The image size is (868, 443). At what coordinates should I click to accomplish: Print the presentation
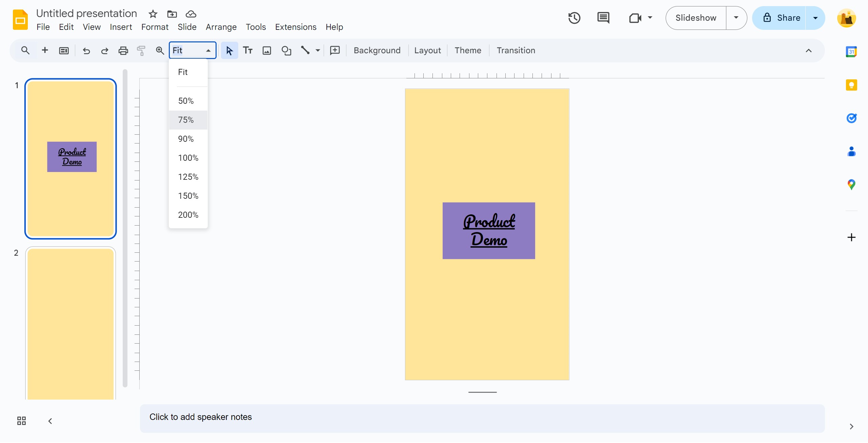point(123,51)
